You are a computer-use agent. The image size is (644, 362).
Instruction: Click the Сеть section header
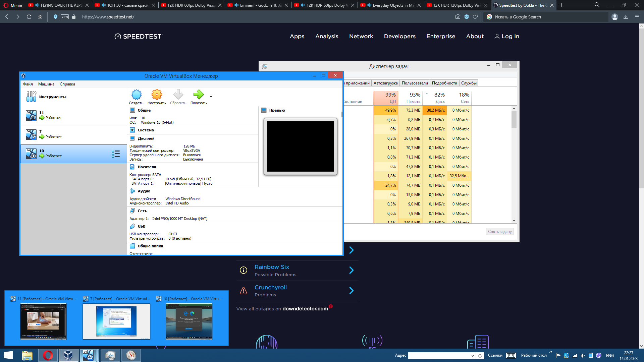(x=142, y=211)
